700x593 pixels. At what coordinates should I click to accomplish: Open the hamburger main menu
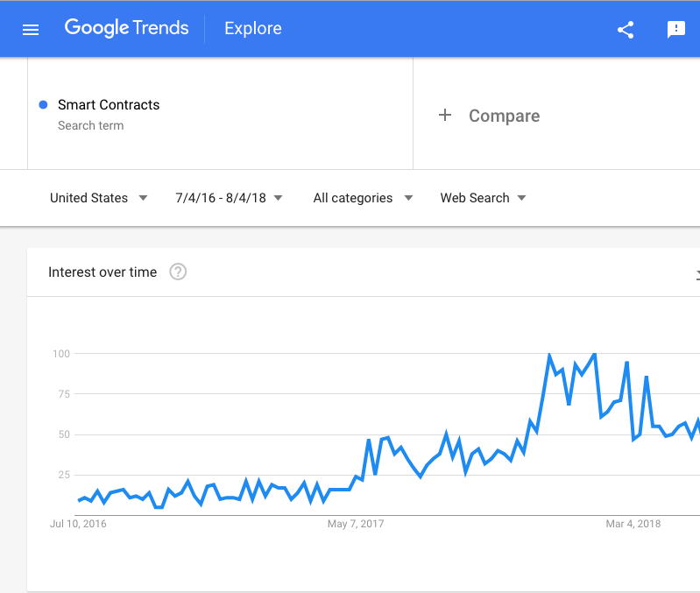31,30
